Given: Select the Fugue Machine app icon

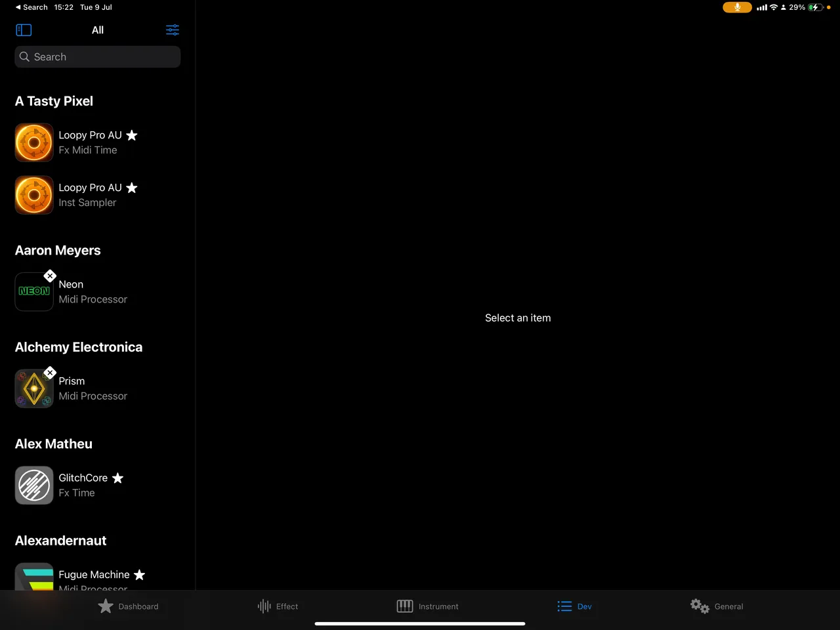Looking at the screenshot, I should [34, 577].
